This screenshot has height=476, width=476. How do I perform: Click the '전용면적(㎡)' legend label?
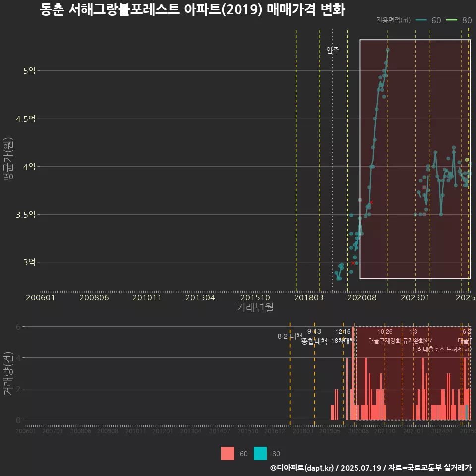pyautogui.click(x=393, y=20)
